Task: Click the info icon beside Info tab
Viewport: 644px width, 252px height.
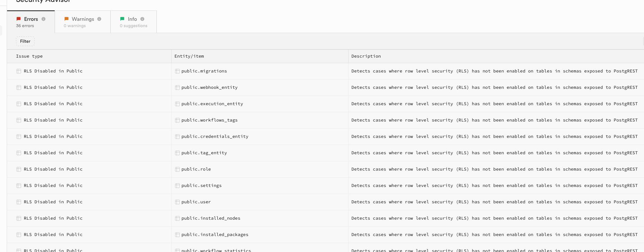Action: 142,19
